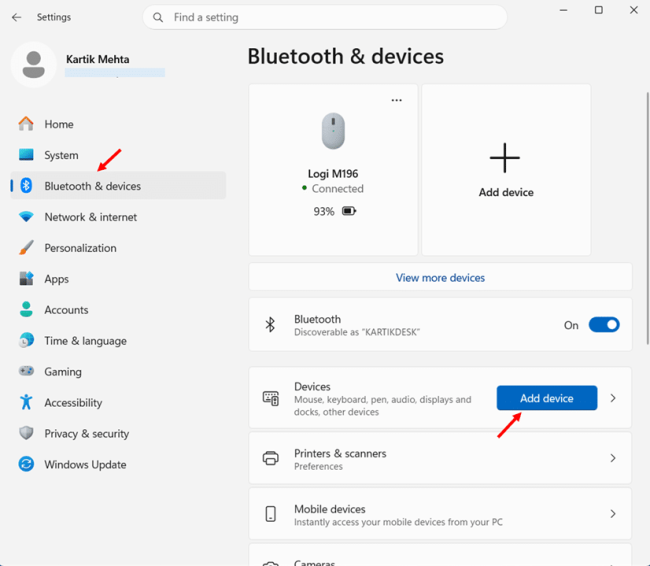Open Windows Update label
Screen dimensions: 650x566
click(x=85, y=464)
